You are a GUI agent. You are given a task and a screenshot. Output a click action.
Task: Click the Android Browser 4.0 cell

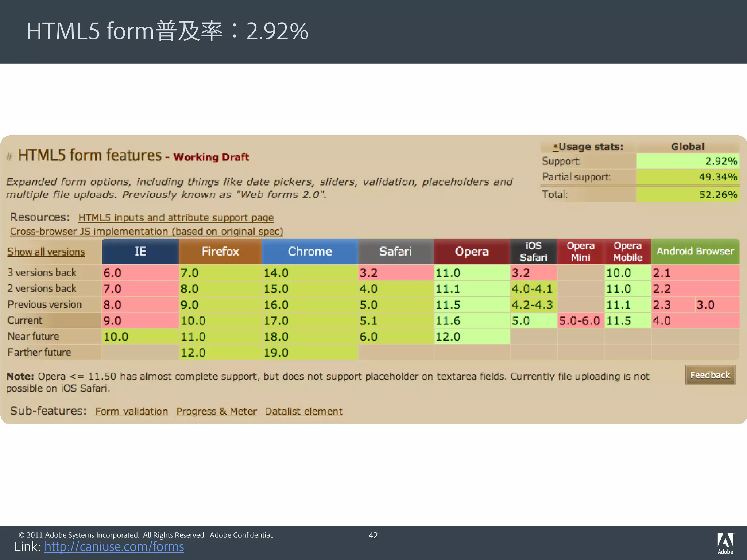click(x=695, y=320)
